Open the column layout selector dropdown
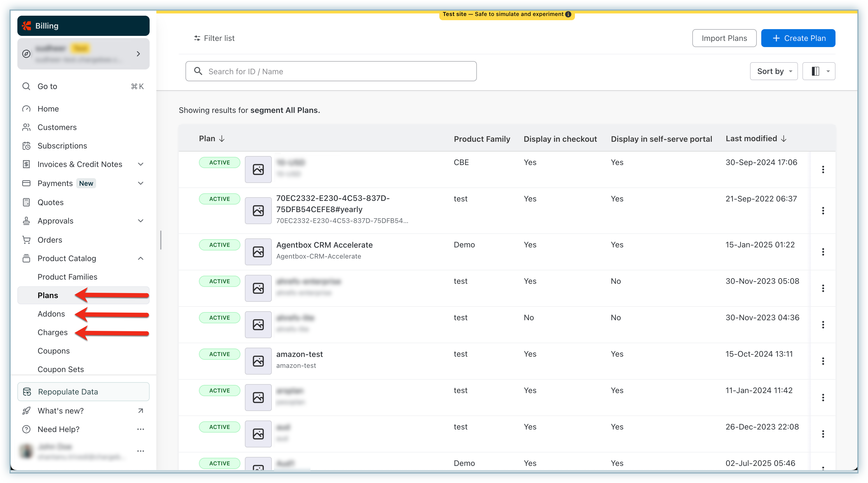This screenshot has width=868, height=483. 819,71
